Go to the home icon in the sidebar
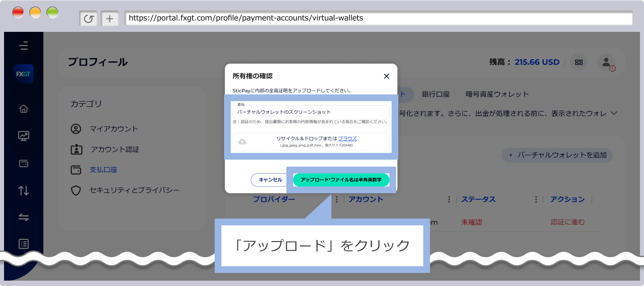The width and height of the screenshot is (644, 286). tap(23, 109)
